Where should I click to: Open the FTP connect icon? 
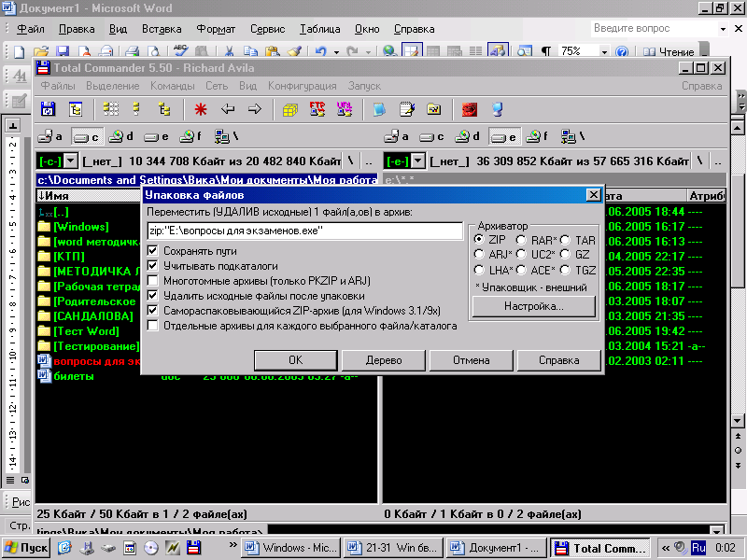(317, 109)
